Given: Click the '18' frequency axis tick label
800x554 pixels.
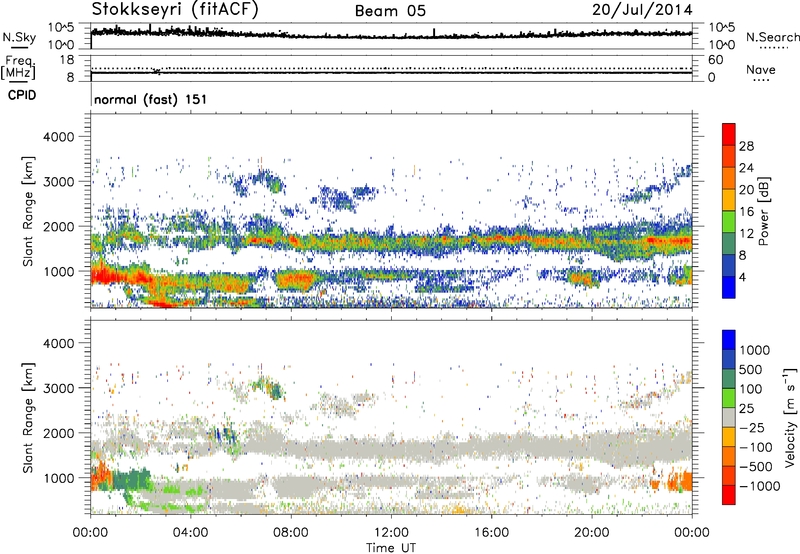Looking at the screenshot, I should coord(67,60).
